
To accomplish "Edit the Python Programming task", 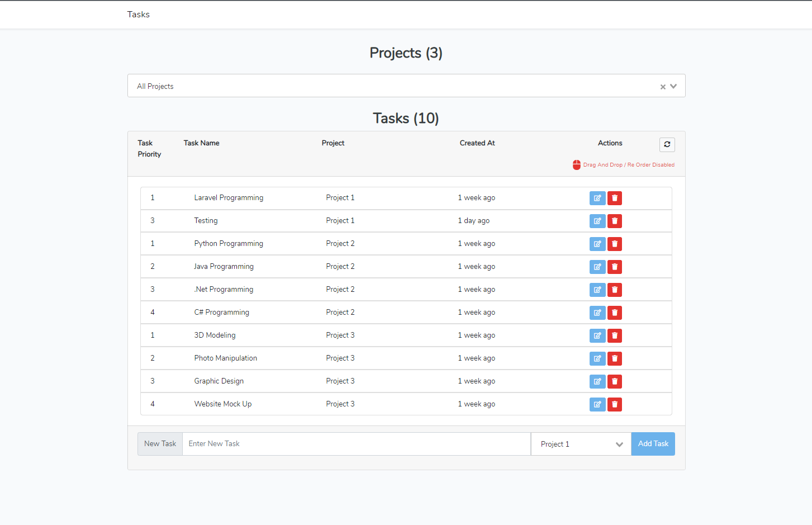I will coord(597,244).
